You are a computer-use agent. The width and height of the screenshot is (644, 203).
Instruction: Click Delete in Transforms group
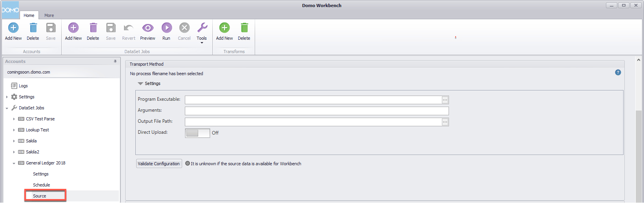coord(244,31)
